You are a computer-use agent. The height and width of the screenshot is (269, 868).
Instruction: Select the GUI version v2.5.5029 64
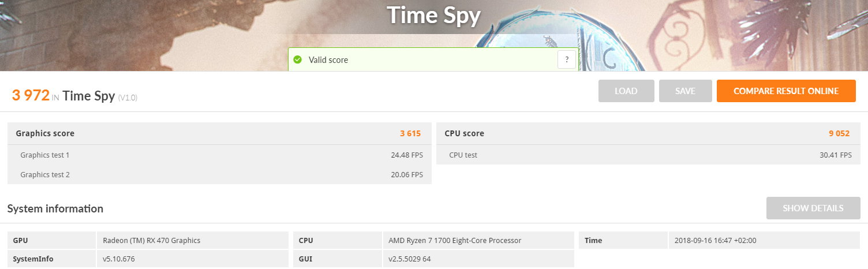(410, 259)
